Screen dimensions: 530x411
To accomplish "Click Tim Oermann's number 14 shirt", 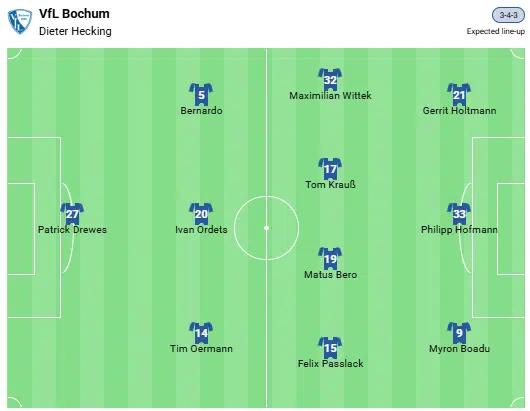I will 201,333.
